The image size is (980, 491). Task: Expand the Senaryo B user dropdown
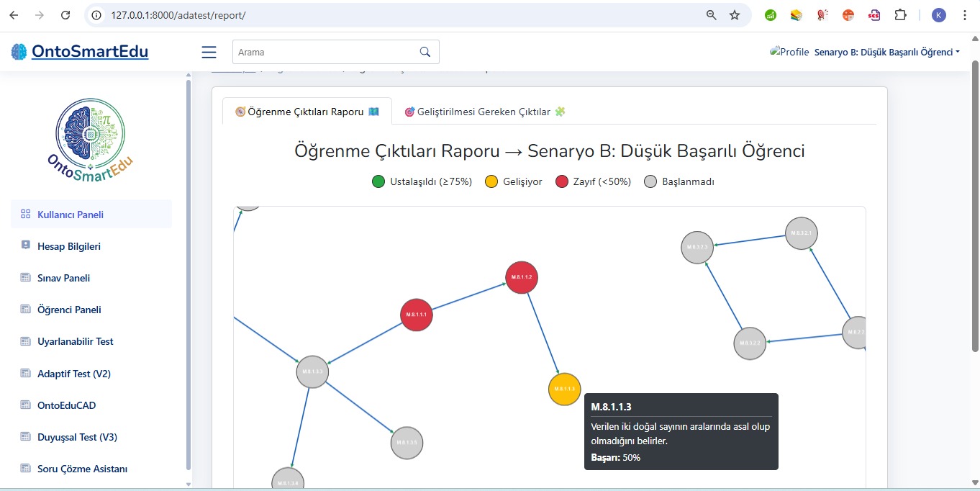(x=886, y=52)
